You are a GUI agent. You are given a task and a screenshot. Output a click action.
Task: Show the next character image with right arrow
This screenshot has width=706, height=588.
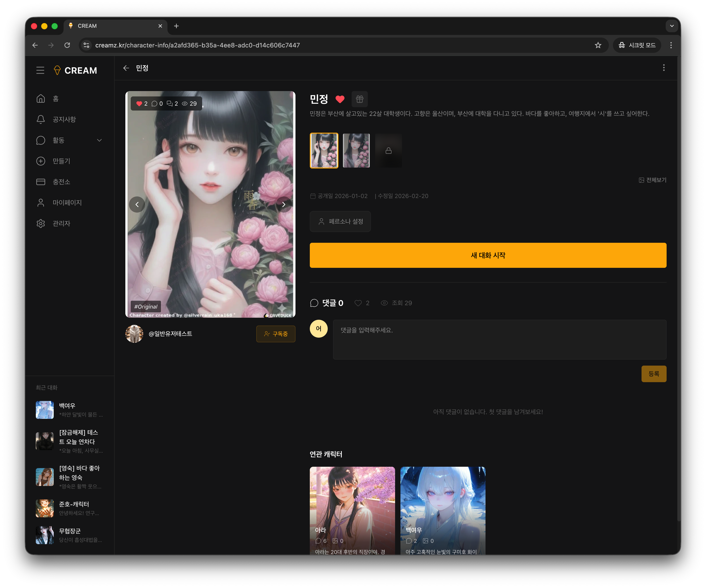coord(284,204)
